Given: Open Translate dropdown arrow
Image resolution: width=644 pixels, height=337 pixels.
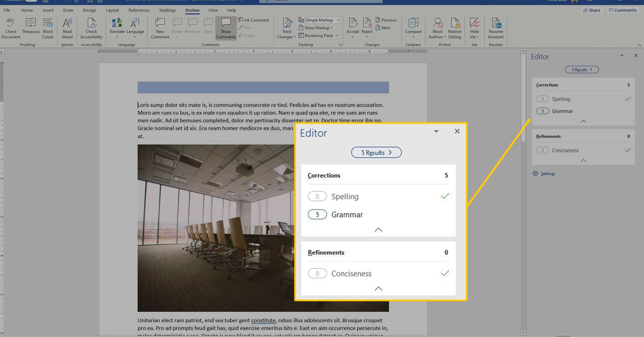Looking at the screenshot, I should [117, 37].
